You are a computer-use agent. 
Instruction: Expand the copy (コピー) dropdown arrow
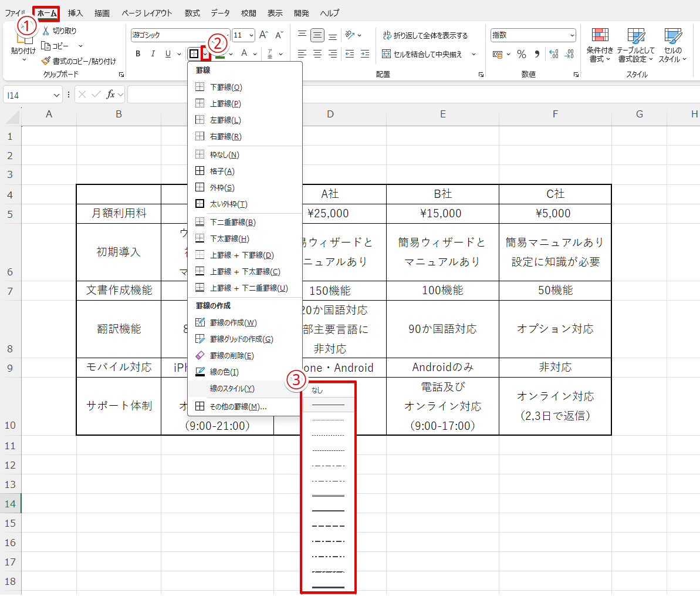(x=81, y=46)
